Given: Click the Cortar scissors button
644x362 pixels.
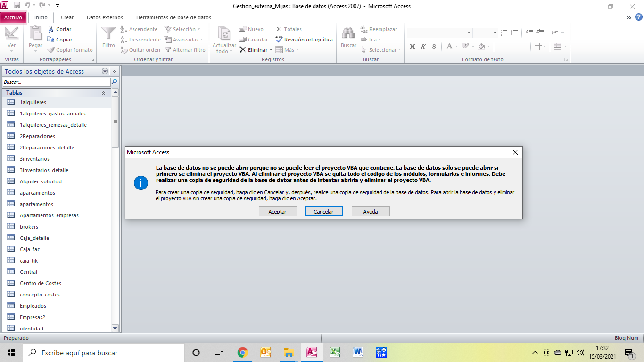Looking at the screenshot, I should click(x=59, y=29).
